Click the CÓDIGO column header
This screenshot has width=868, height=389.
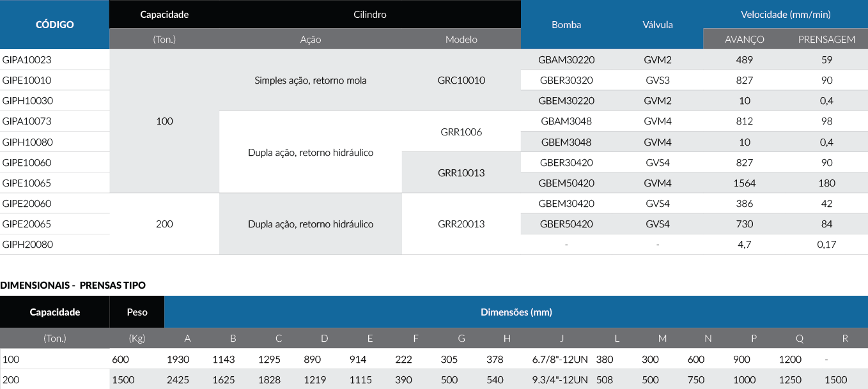pyautogui.click(x=54, y=25)
